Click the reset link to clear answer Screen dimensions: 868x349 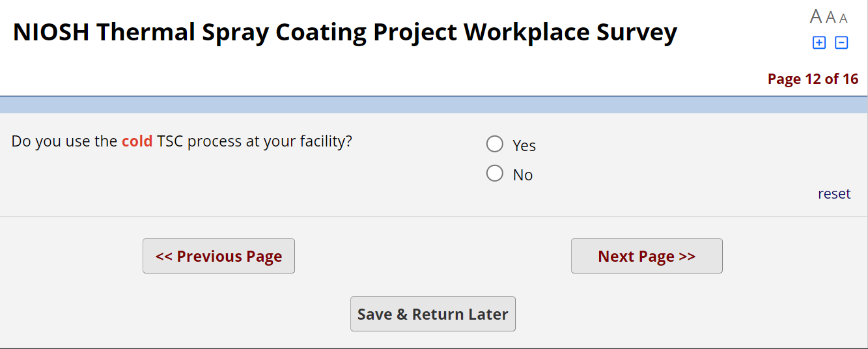pyautogui.click(x=834, y=193)
